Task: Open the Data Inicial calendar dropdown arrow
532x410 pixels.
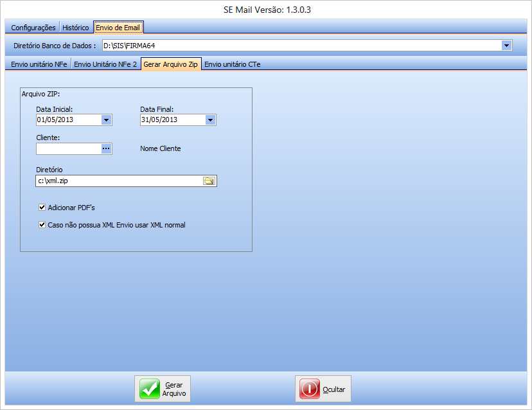Action: (106, 120)
